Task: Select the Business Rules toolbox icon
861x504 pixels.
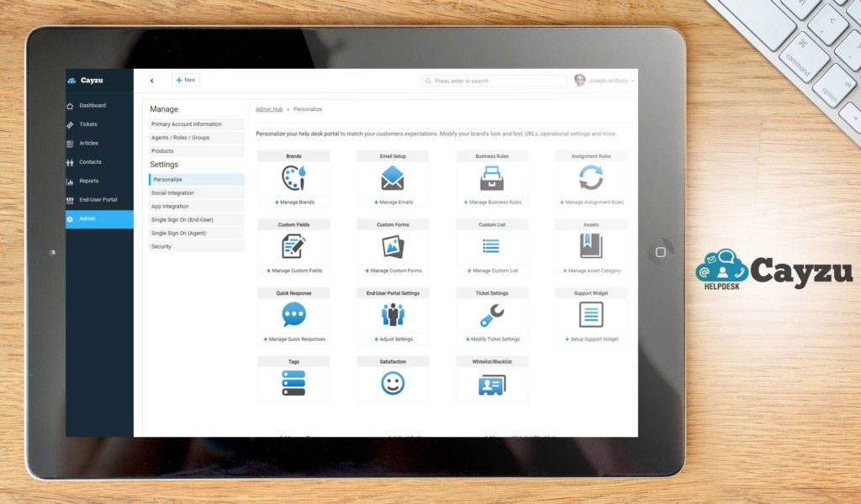Action: pyautogui.click(x=491, y=176)
